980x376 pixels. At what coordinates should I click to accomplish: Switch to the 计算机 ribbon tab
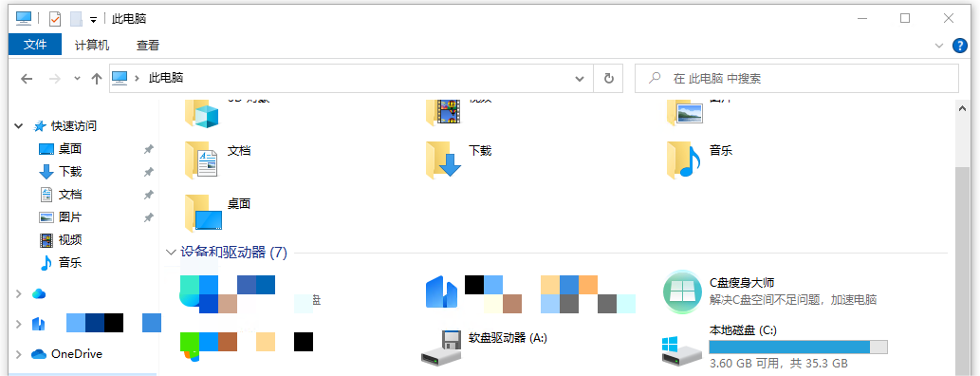click(92, 45)
